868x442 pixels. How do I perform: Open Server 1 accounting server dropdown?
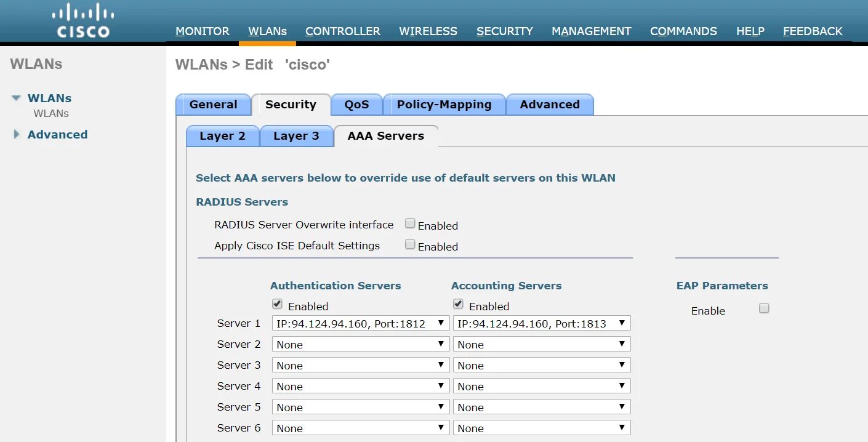coord(542,324)
